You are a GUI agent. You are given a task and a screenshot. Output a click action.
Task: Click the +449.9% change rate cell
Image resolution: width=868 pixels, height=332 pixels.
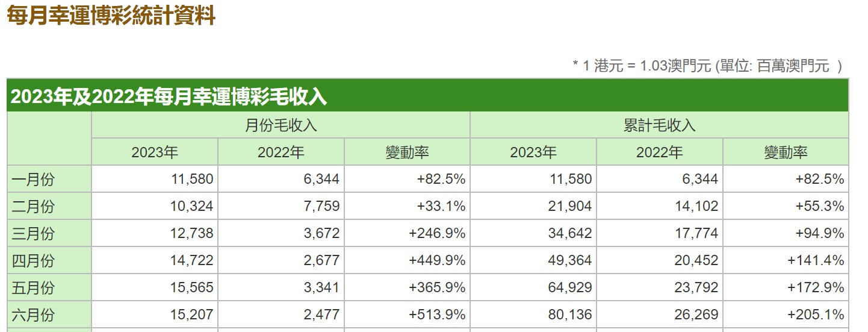click(437, 260)
